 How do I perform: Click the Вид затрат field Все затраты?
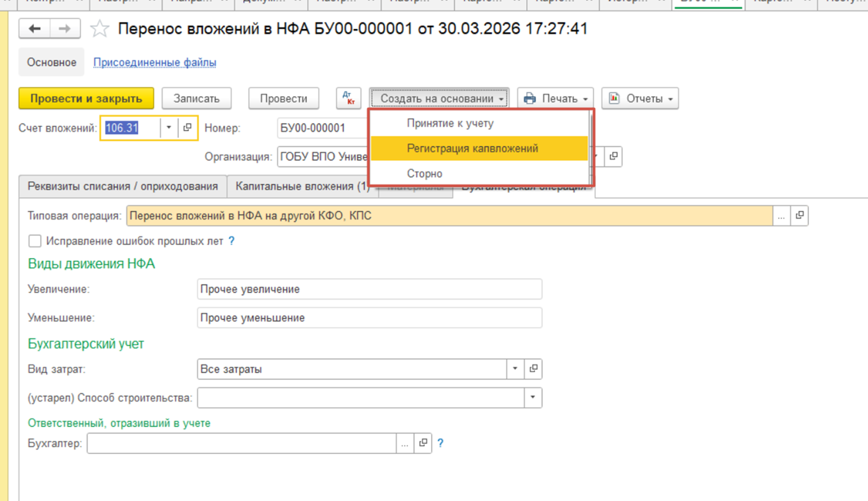click(x=352, y=369)
